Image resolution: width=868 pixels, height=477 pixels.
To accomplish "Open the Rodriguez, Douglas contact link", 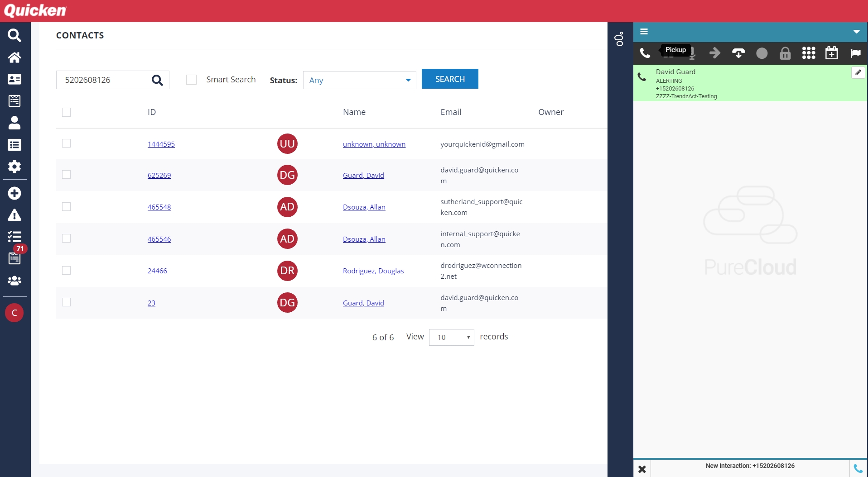I will [373, 271].
